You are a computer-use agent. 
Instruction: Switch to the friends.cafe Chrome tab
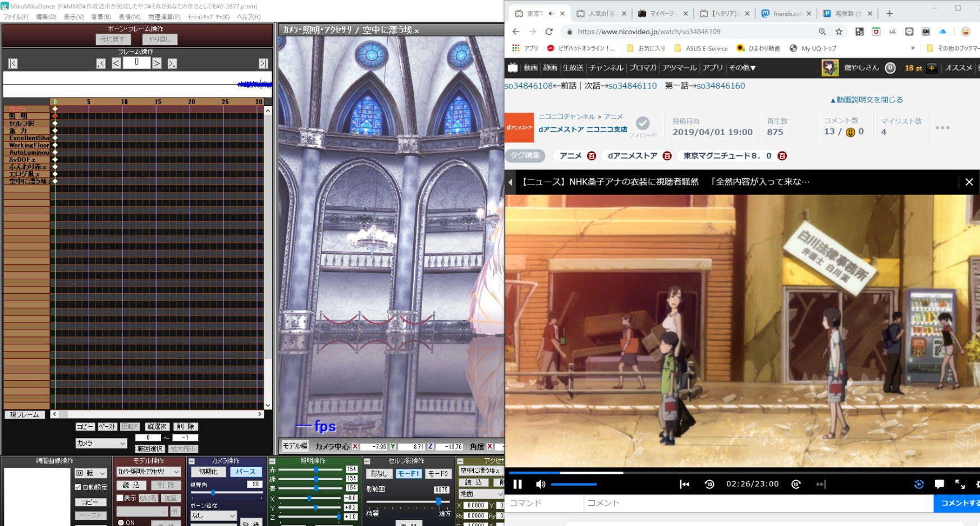[786, 13]
